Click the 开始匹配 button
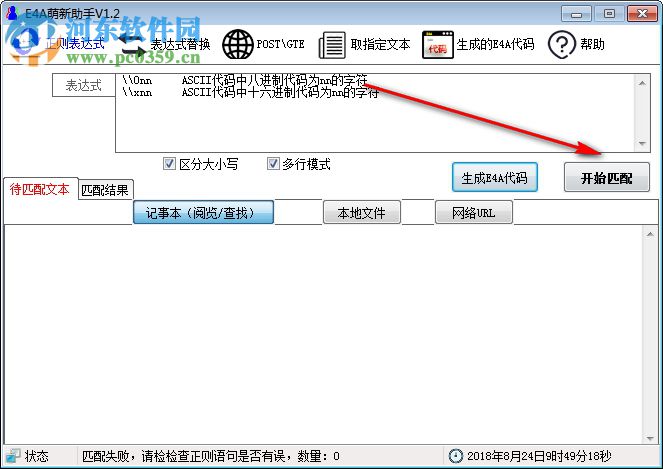Screen dimensions: 663x469 (x=607, y=178)
